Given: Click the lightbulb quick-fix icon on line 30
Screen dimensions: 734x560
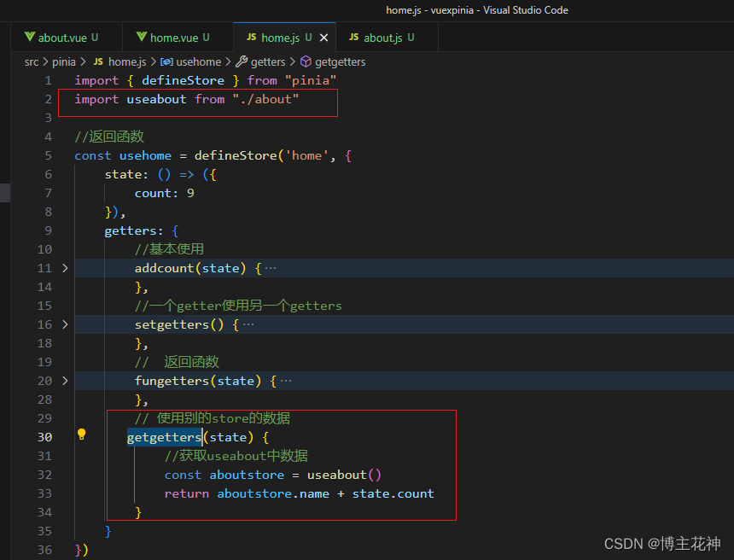Looking at the screenshot, I should 81,435.
